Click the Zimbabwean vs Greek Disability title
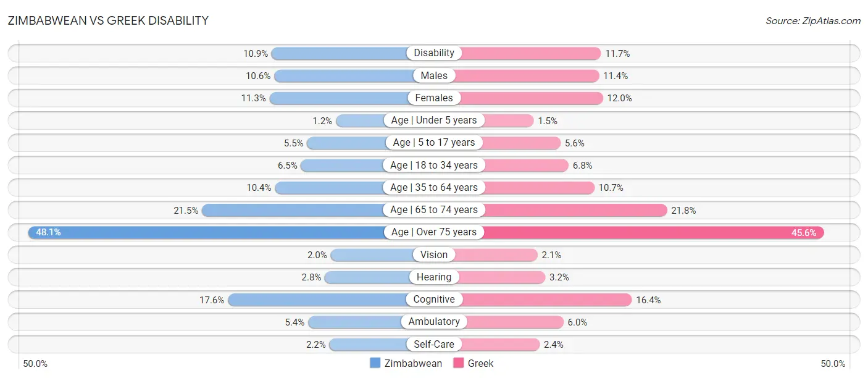Screen dimensions: 868x378 (108, 20)
